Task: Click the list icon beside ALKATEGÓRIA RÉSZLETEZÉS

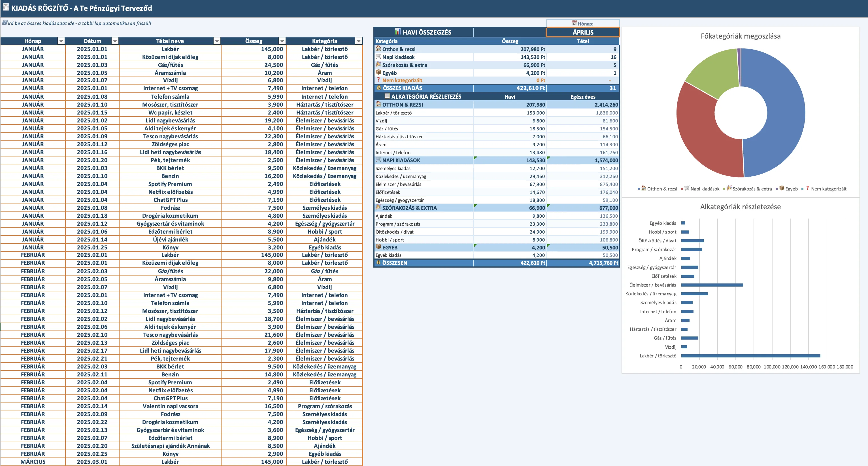Action: 387,96
